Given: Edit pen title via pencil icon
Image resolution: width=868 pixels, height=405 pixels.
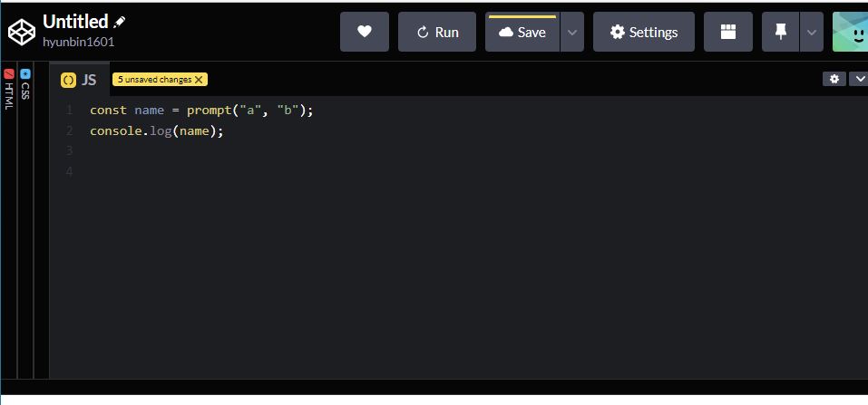Looking at the screenshot, I should pyautogui.click(x=119, y=22).
